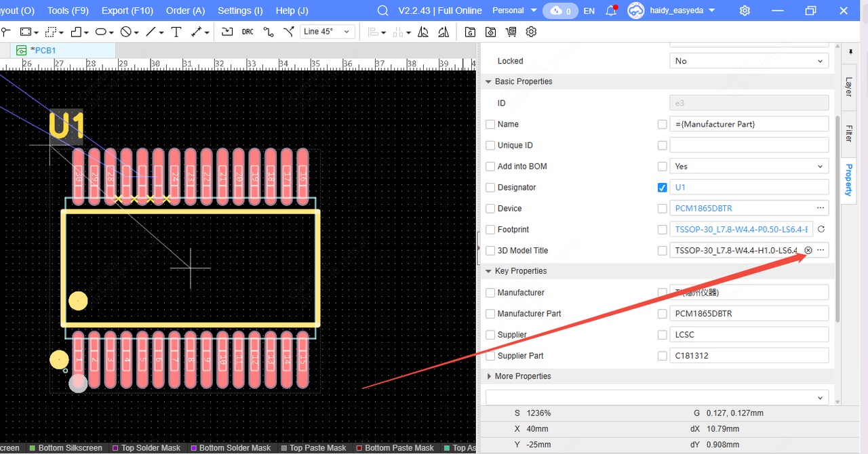
Task: Enable the Name property checkbox
Action: (490, 125)
